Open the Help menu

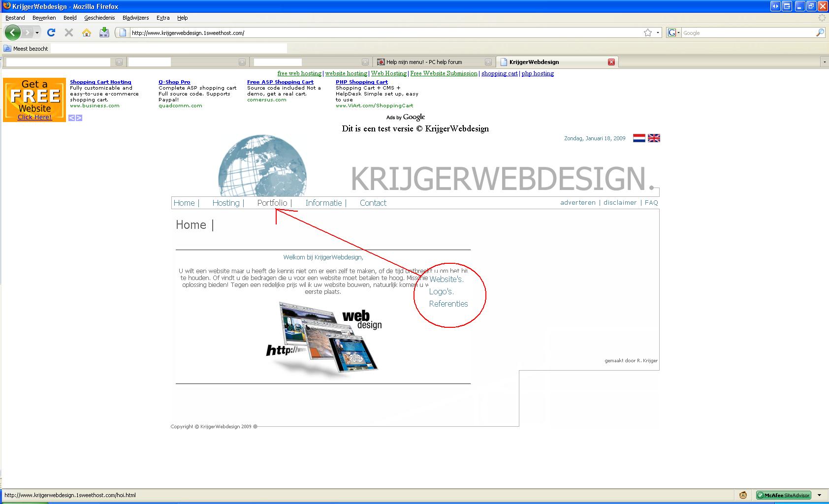click(183, 18)
